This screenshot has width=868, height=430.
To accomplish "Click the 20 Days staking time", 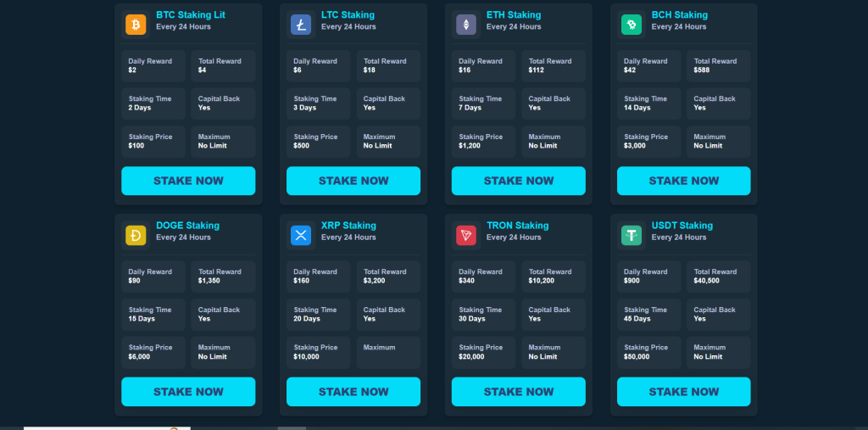I will (307, 319).
